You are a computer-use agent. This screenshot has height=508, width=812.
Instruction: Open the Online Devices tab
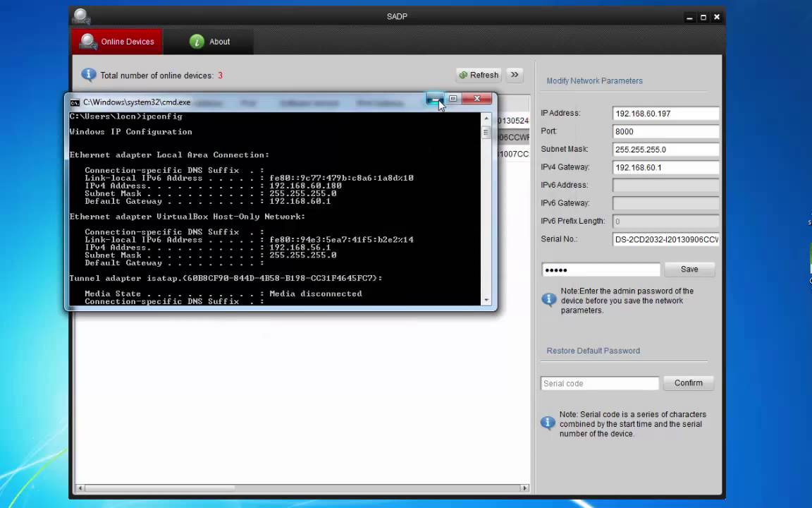[117, 42]
